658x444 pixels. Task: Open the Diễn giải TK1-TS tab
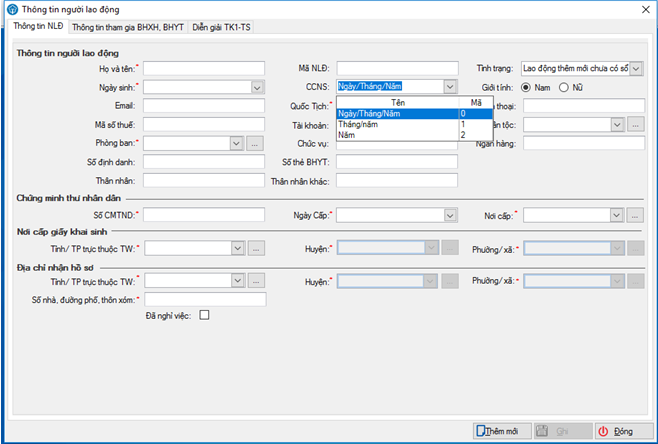coord(221,27)
